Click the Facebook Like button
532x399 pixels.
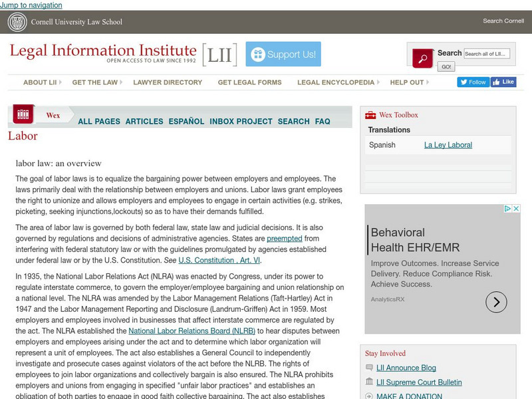[503, 82]
